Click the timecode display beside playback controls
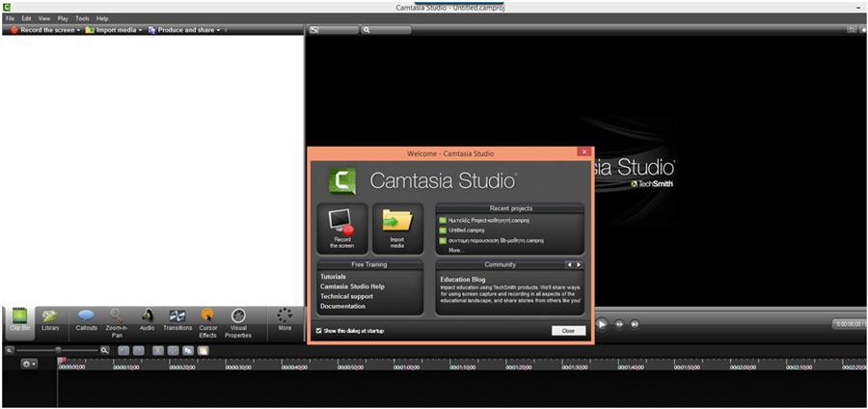The image size is (868, 409). pos(849,324)
